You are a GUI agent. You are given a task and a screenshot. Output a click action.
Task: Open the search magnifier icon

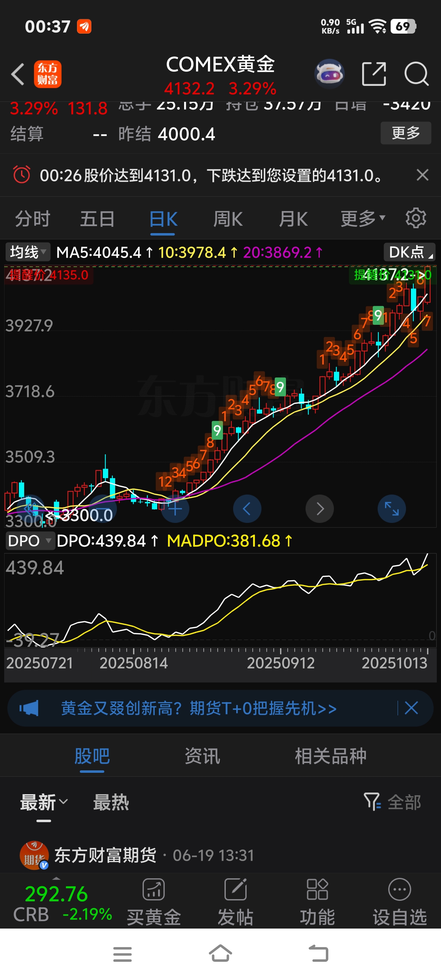coord(416,74)
